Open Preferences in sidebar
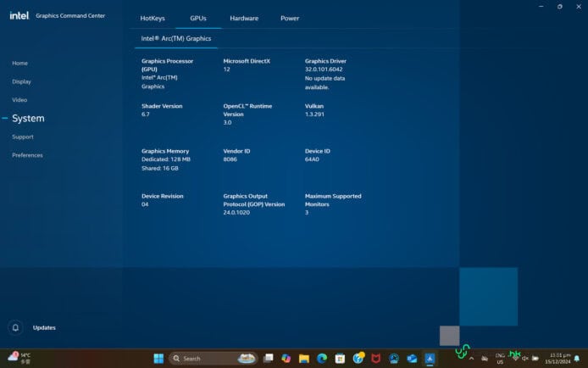Image resolution: width=588 pixels, height=368 pixels. click(x=27, y=155)
